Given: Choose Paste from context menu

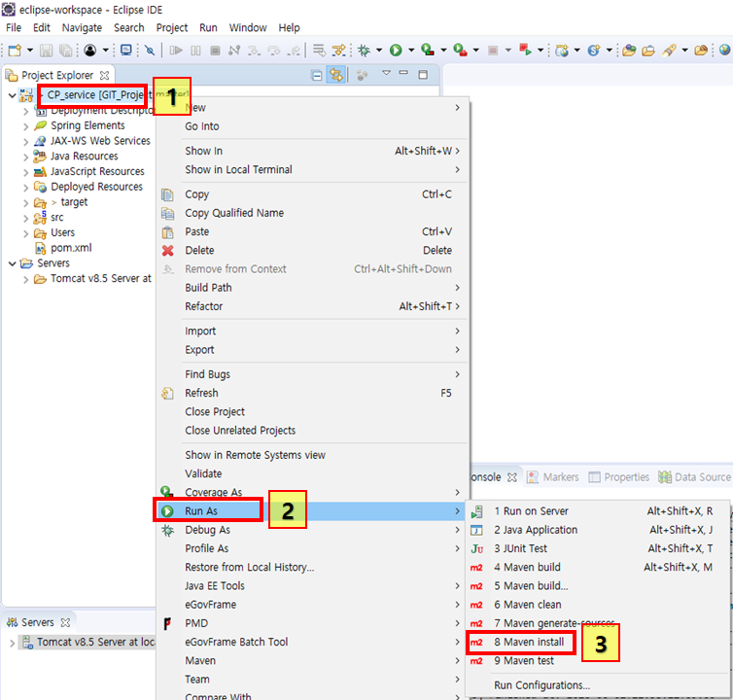Looking at the screenshot, I should click(312, 231).
